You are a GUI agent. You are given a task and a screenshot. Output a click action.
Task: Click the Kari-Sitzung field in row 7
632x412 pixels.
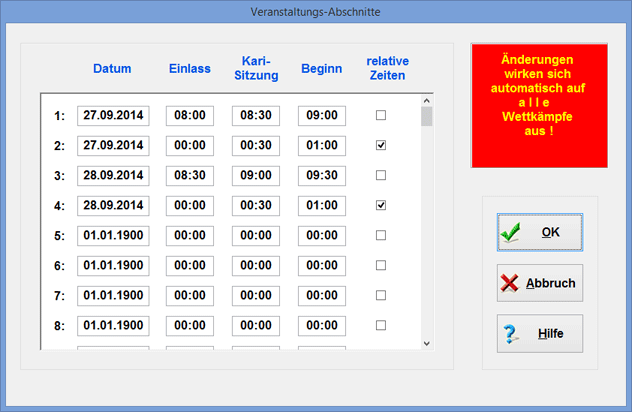[x=256, y=296]
